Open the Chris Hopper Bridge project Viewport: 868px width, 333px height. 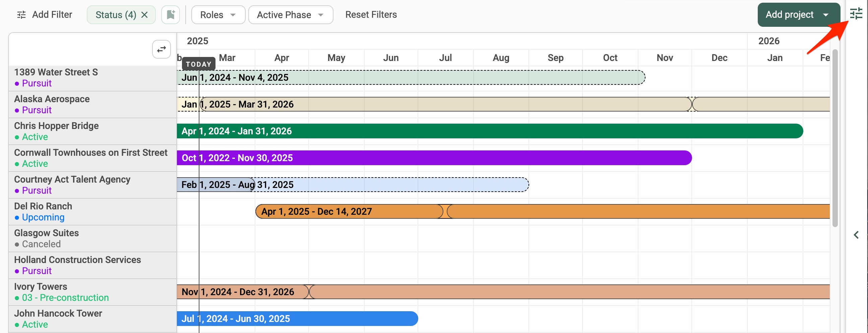[92, 131]
